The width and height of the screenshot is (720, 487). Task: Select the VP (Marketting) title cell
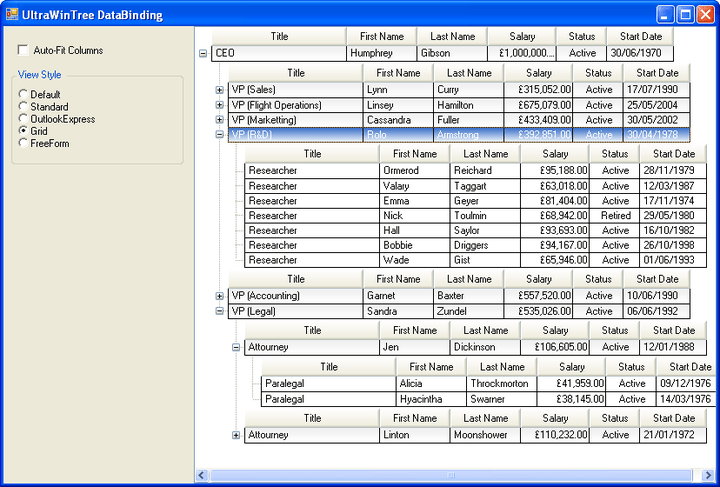296,120
